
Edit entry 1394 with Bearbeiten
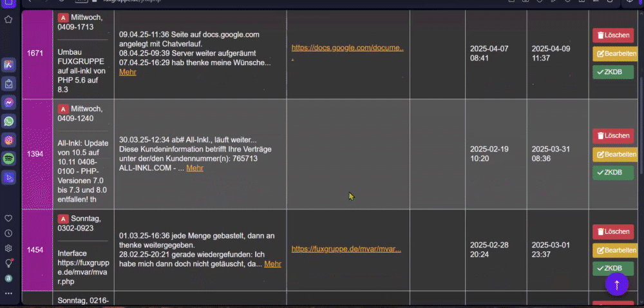coord(616,155)
